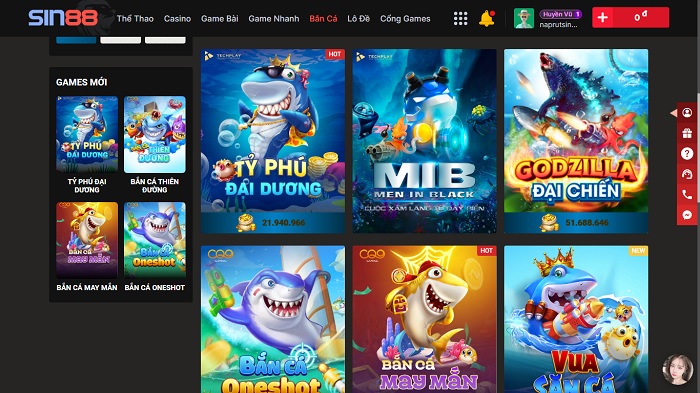The height and width of the screenshot is (393, 700).
Task: Go to Thể Thao section
Action: point(135,19)
